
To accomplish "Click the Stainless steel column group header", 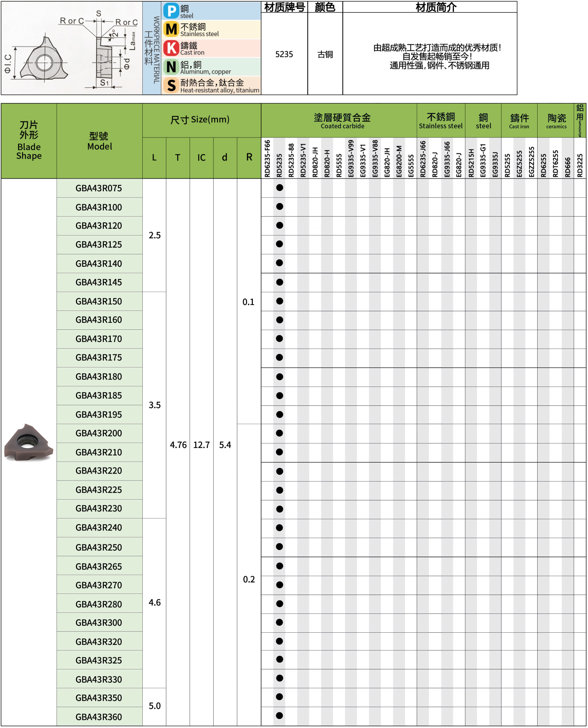I will (x=441, y=121).
